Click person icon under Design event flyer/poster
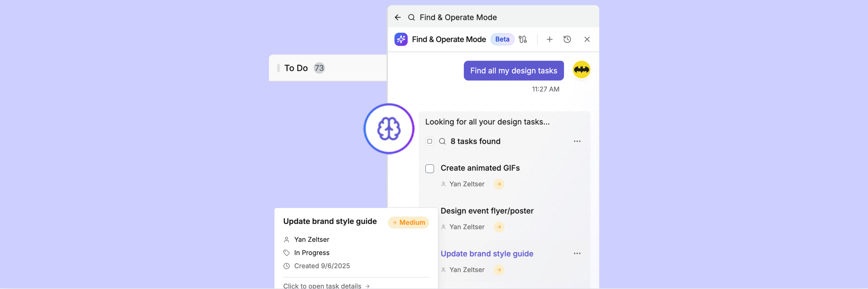The width and height of the screenshot is (868, 289). (444, 227)
